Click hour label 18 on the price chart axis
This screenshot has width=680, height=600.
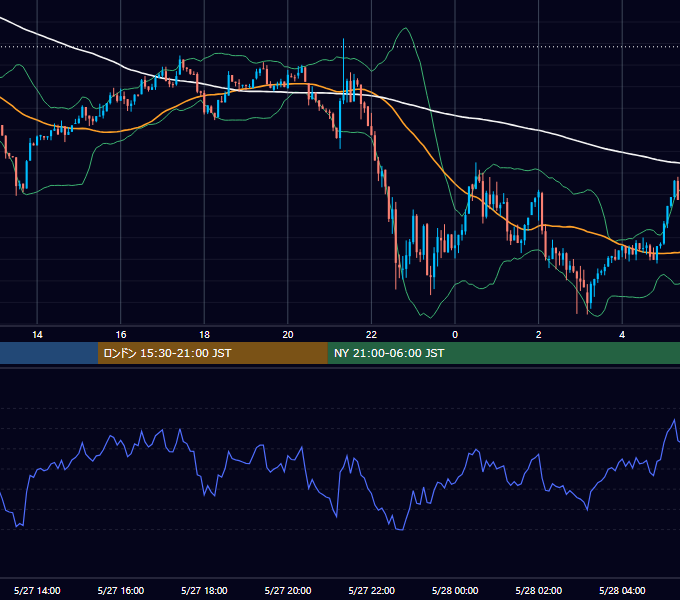point(204,335)
